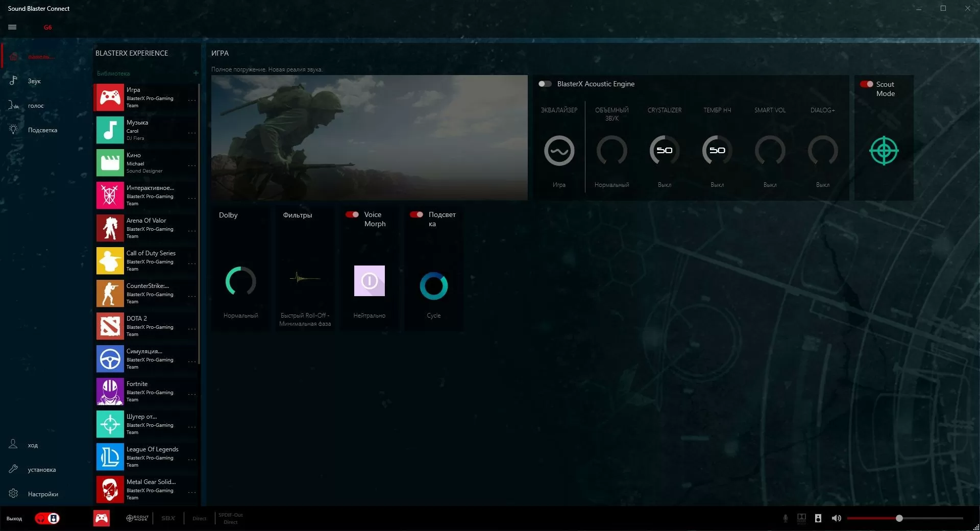Select the Интерактивное profile icon
Viewport: 980px width, 531px height.
pos(110,195)
